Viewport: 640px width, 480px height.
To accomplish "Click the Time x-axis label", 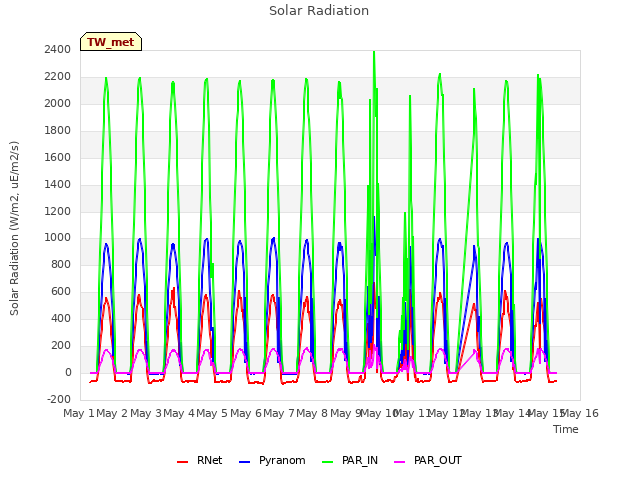I will [x=566, y=429].
